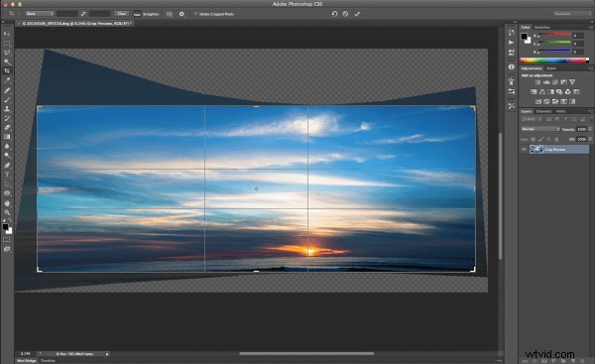Image resolution: width=595 pixels, height=364 pixels.
Task: Open the crop overlay options
Action: 170,14
